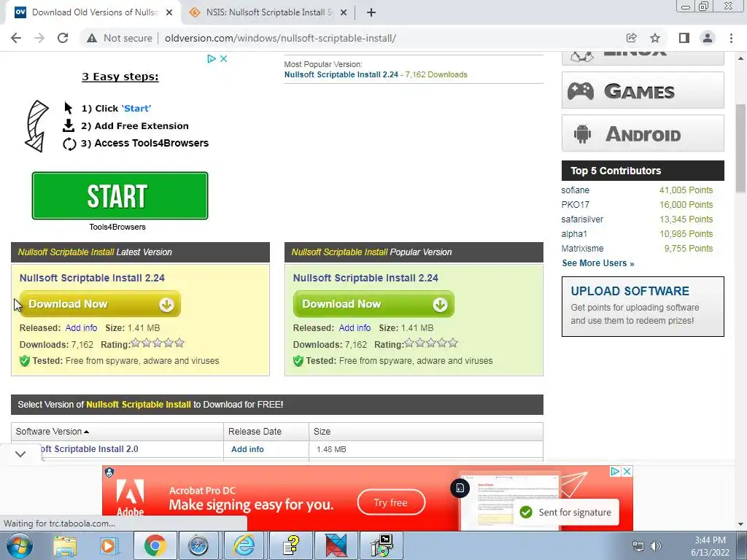Open the Chrome three-dot menu
This screenshot has width=747, height=560.
tap(731, 38)
